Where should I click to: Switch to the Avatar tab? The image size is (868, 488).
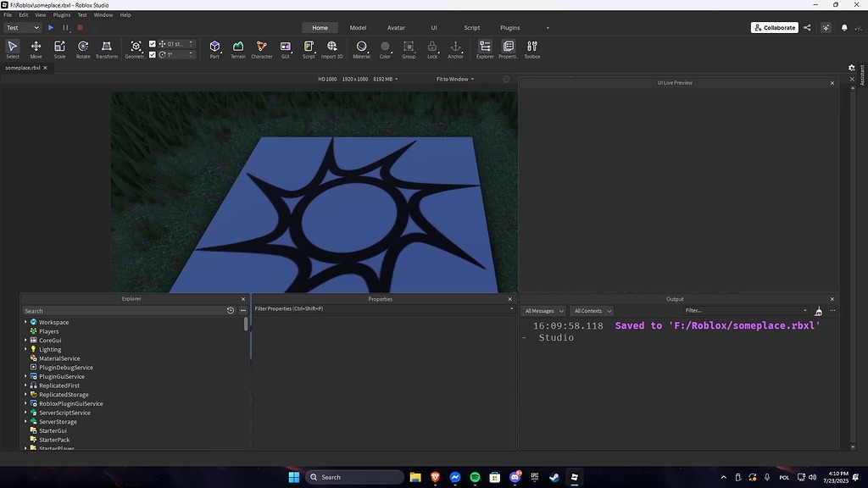pyautogui.click(x=396, y=28)
